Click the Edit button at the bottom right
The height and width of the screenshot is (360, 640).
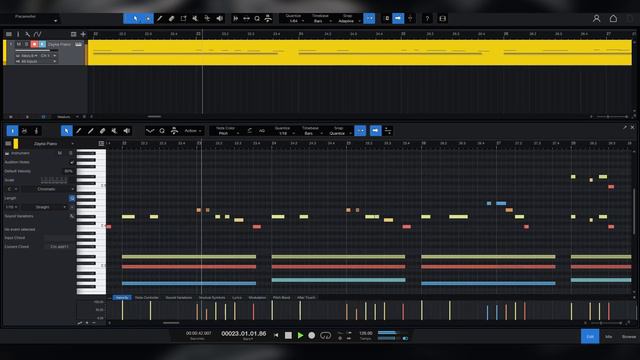(590, 336)
